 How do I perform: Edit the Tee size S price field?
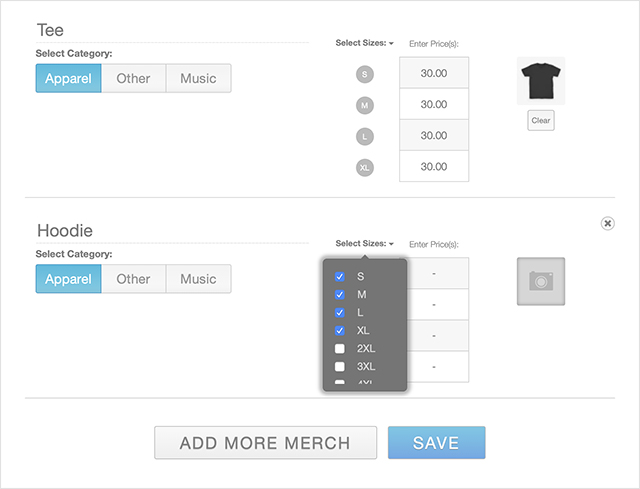coord(434,73)
